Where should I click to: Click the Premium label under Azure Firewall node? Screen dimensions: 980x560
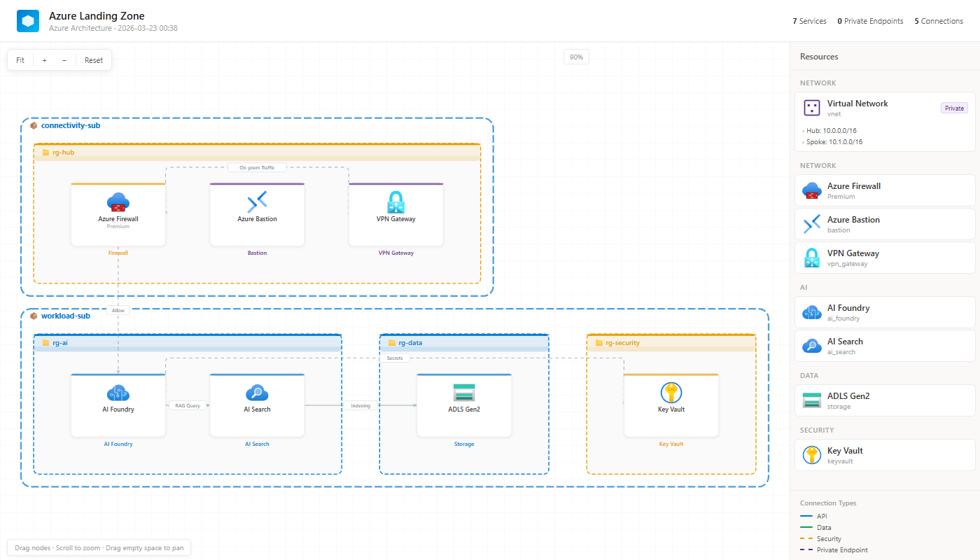coord(118,226)
